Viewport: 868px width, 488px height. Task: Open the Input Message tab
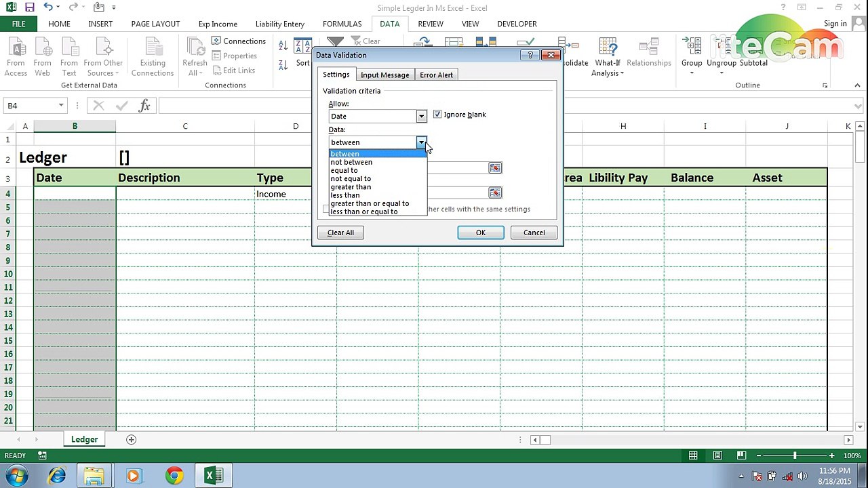pos(384,75)
